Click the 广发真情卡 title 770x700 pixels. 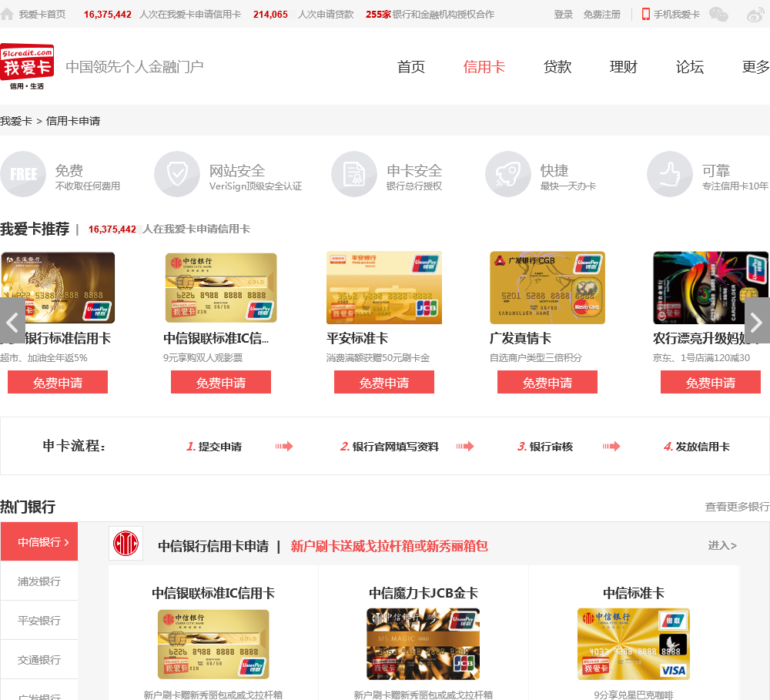pyautogui.click(x=520, y=338)
